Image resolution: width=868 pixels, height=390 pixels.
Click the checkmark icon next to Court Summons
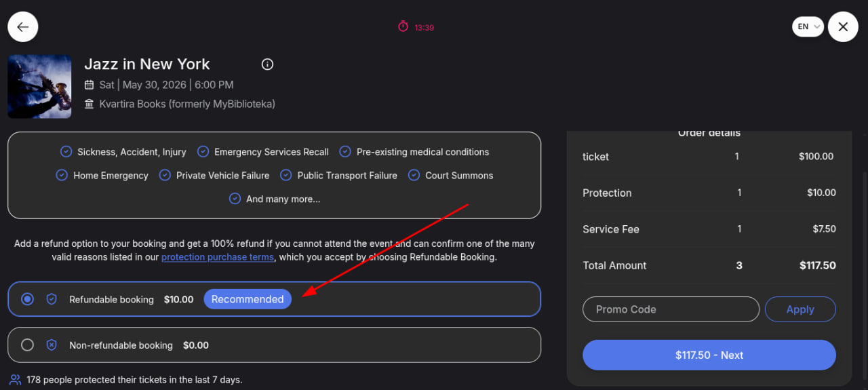point(414,175)
